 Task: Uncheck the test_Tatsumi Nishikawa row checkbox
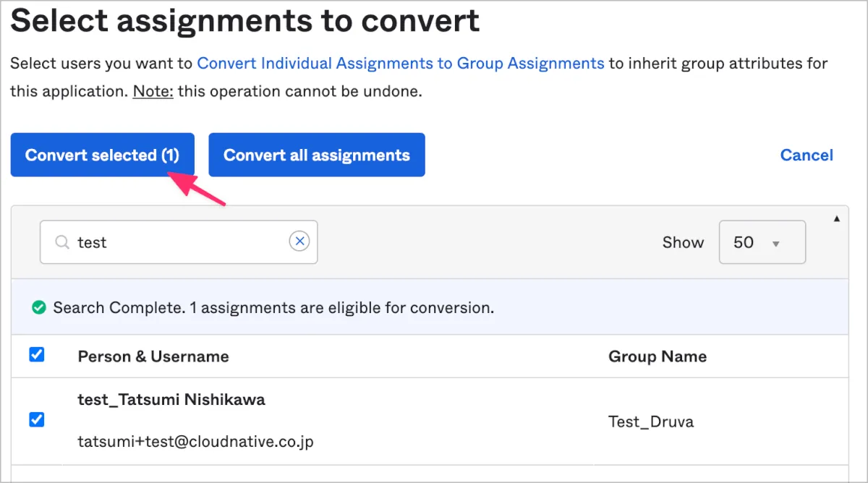(36, 420)
